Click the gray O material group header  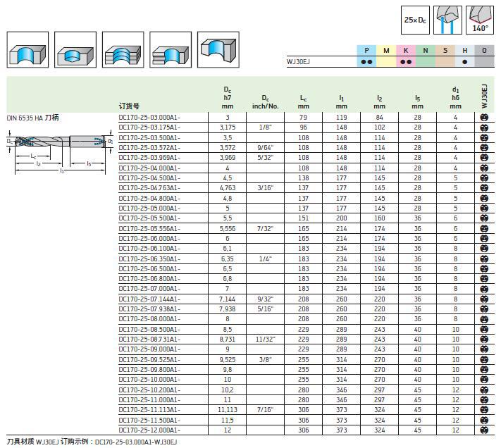[x=484, y=51]
